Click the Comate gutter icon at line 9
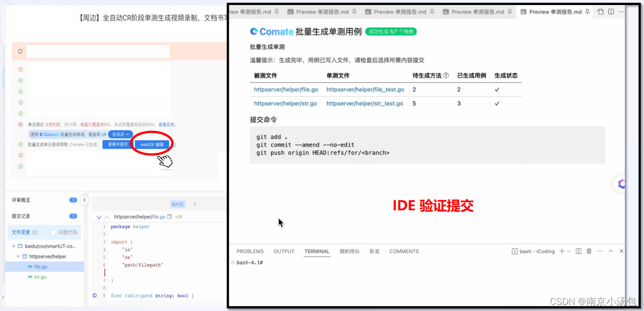This screenshot has height=311, width=644. click(95, 295)
